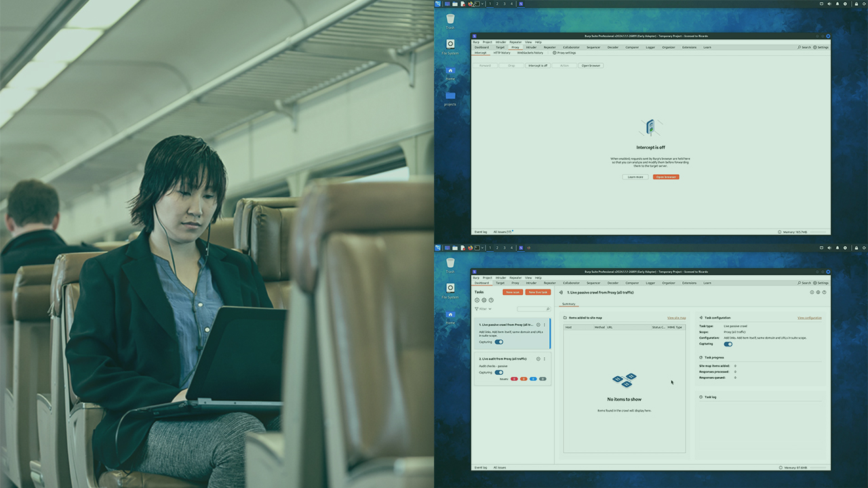
Task: Click the settings gear icon under Tasks heading
Action: pos(484,300)
